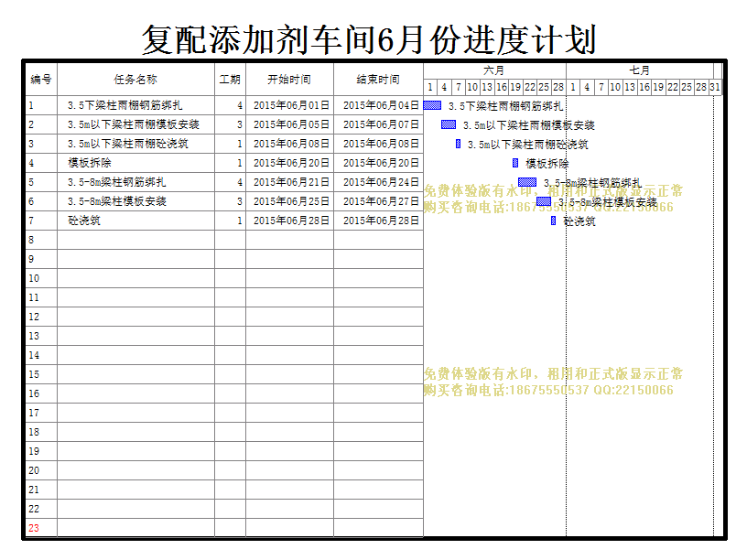Select the 编号 column header

click(x=41, y=80)
